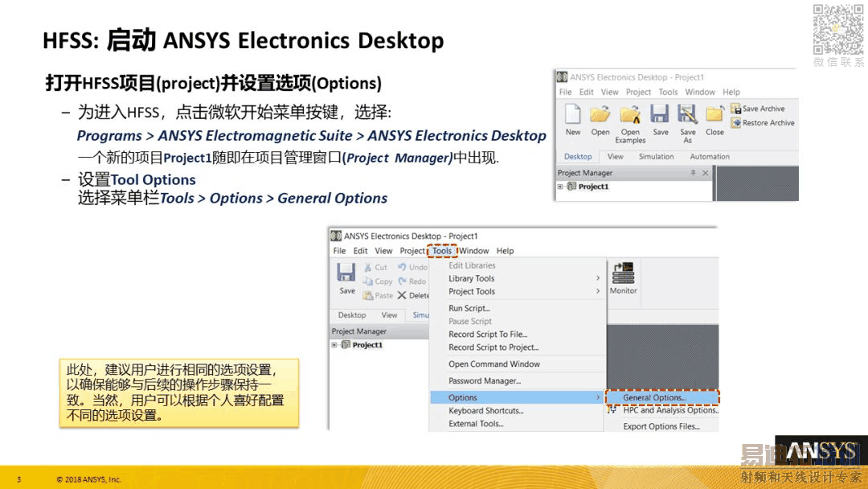Image resolution: width=868 pixels, height=489 pixels.
Task: Switch to View ribbon tab in upper window
Action: [615, 157]
